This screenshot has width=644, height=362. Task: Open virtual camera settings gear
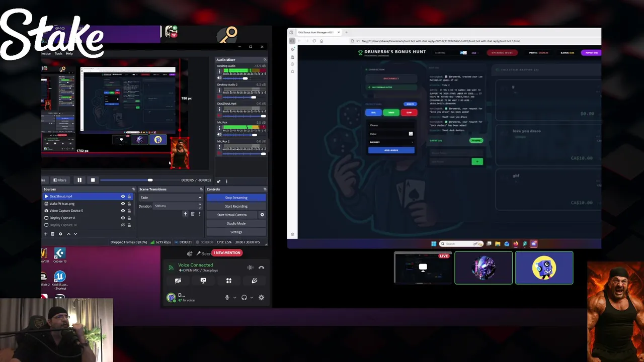[x=262, y=215]
